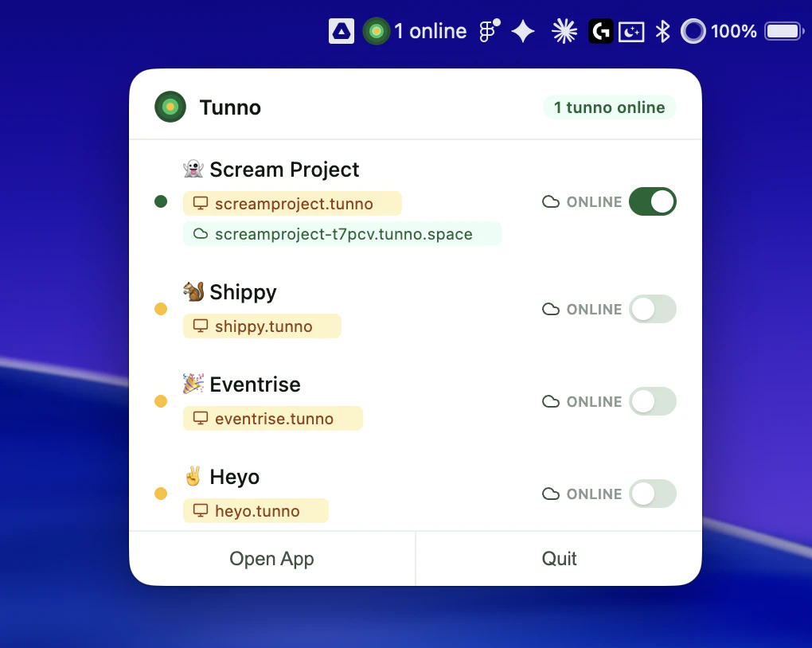Click the Tunno menu bar icon showing 1 online
The height and width of the screenshot is (648, 812).
point(376,31)
